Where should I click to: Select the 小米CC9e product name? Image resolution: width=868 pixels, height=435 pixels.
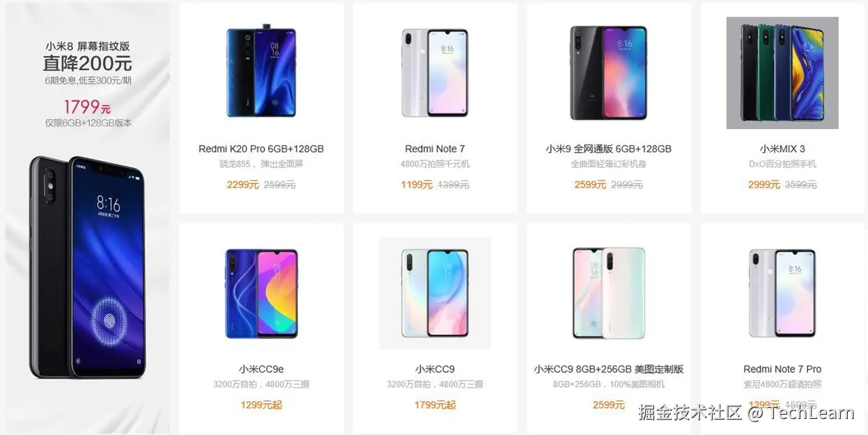261,369
